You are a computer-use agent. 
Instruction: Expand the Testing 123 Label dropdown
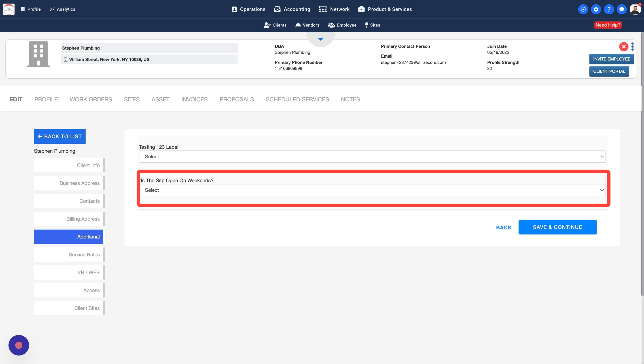pyautogui.click(x=372, y=157)
